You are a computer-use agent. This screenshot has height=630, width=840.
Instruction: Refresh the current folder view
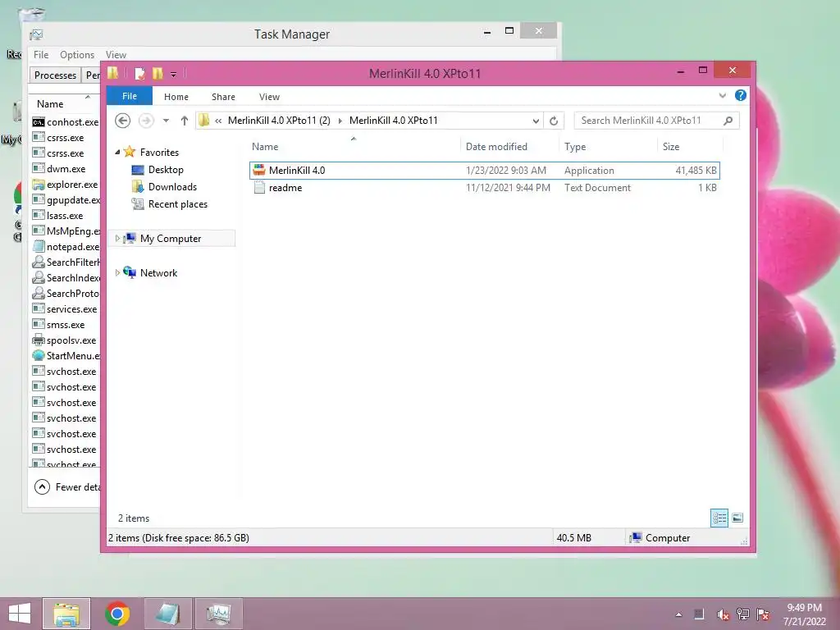pyautogui.click(x=554, y=121)
